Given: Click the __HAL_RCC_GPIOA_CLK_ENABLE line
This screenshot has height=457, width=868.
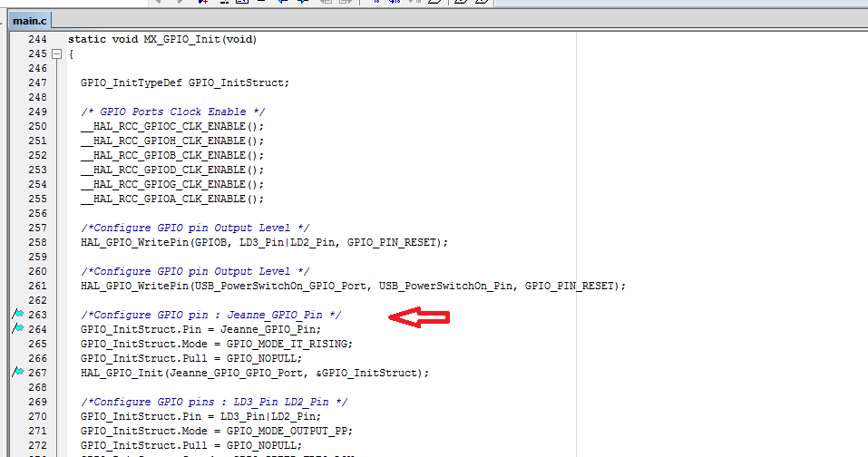Looking at the screenshot, I should click(172, 199).
